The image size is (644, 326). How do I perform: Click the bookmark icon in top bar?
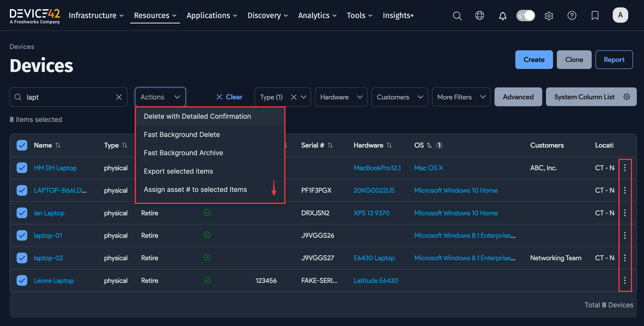595,15
